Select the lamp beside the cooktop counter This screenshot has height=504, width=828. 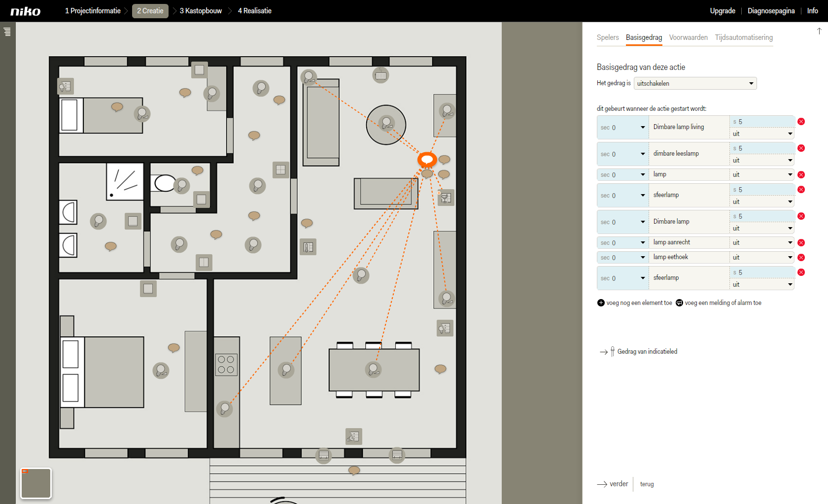224,408
